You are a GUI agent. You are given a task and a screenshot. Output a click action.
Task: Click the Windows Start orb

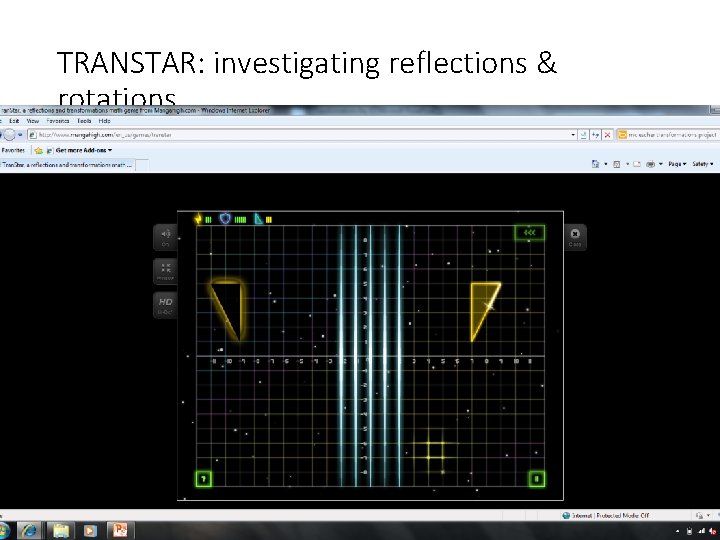click(x=4, y=531)
